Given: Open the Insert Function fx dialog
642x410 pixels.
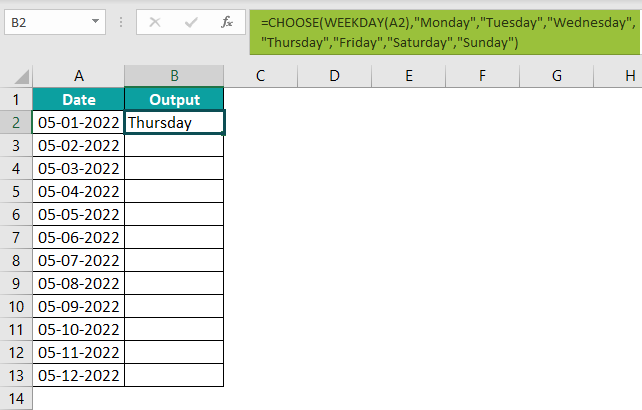Looking at the screenshot, I should [x=227, y=22].
